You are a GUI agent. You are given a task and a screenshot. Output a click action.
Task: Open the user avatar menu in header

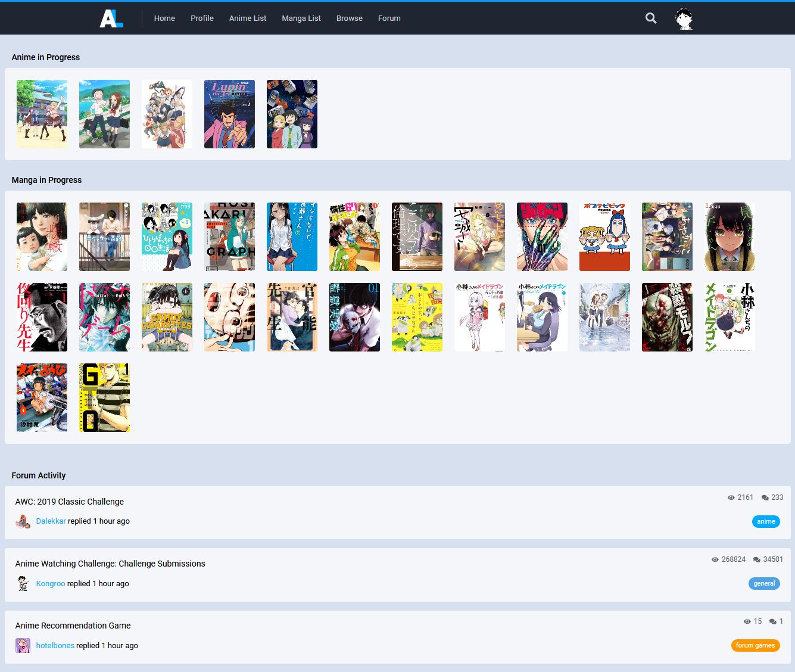[x=684, y=19]
